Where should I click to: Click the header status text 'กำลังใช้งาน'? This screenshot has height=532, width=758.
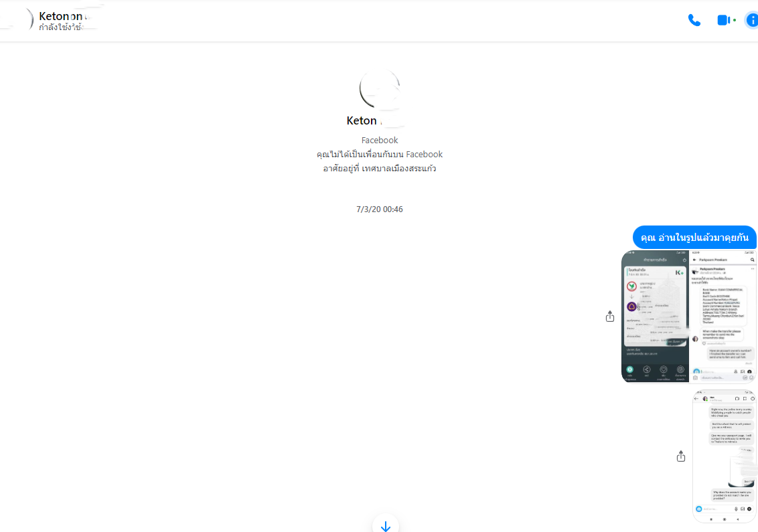coord(62,27)
